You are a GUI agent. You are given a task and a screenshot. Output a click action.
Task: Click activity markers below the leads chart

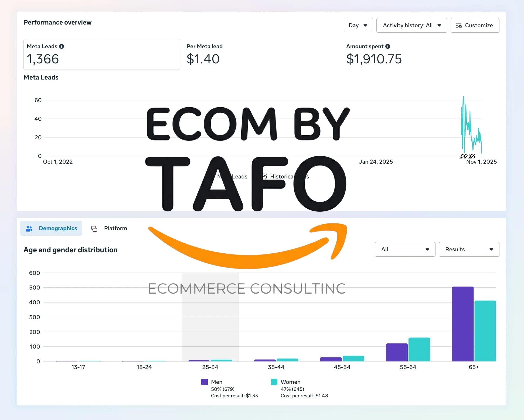coord(467,156)
